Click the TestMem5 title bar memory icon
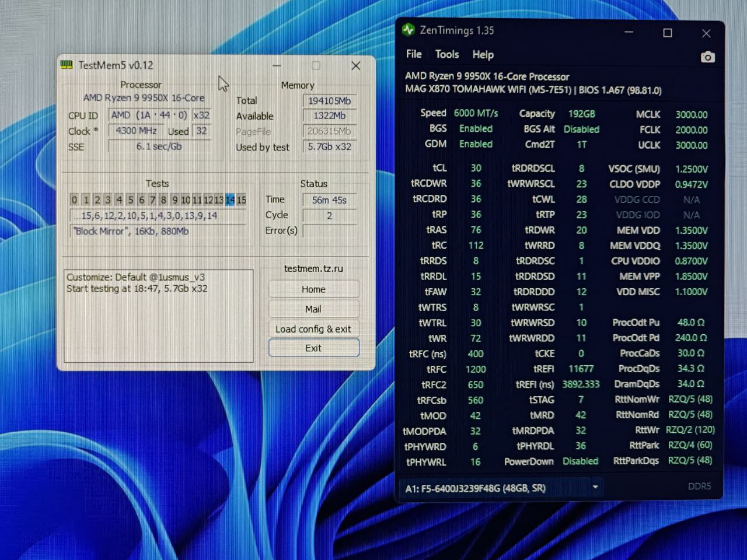Image resolution: width=747 pixels, height=560 pixels. pos(67,65)
